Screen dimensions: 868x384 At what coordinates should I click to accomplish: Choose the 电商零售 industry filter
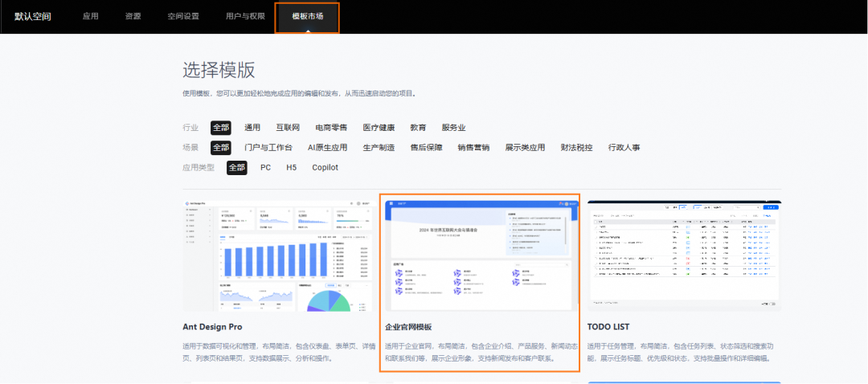(x=331, y=128)
